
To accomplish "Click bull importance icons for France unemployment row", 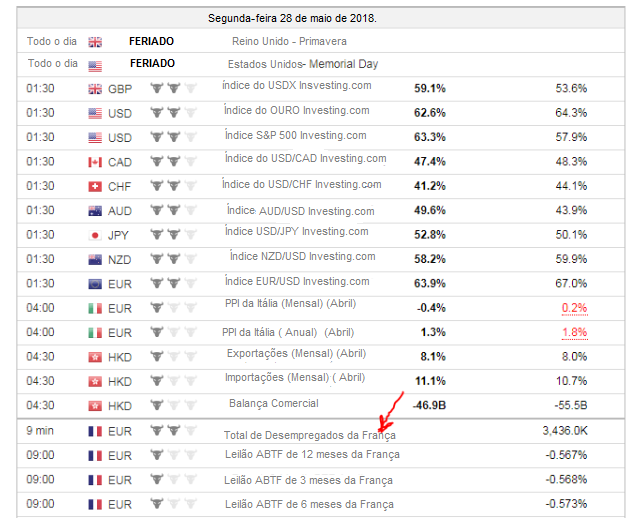I will pos(173,430).
